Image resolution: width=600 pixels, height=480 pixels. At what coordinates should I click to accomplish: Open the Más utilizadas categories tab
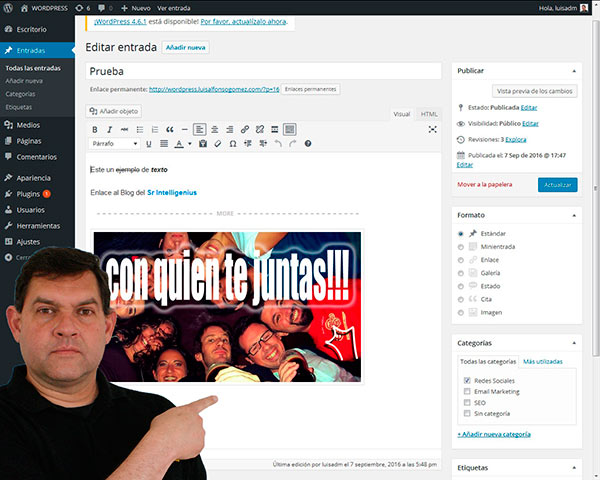pos(543,361)
